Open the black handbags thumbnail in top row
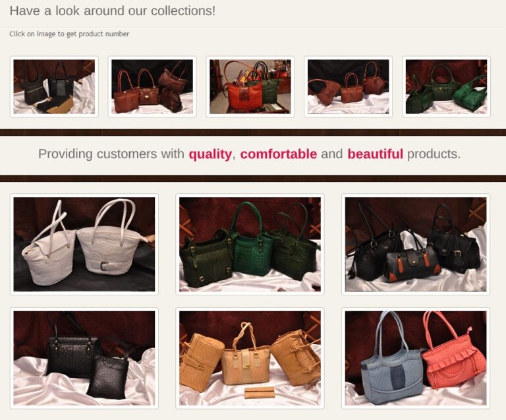Screen dimensions: 506x420 pos(54,86)
